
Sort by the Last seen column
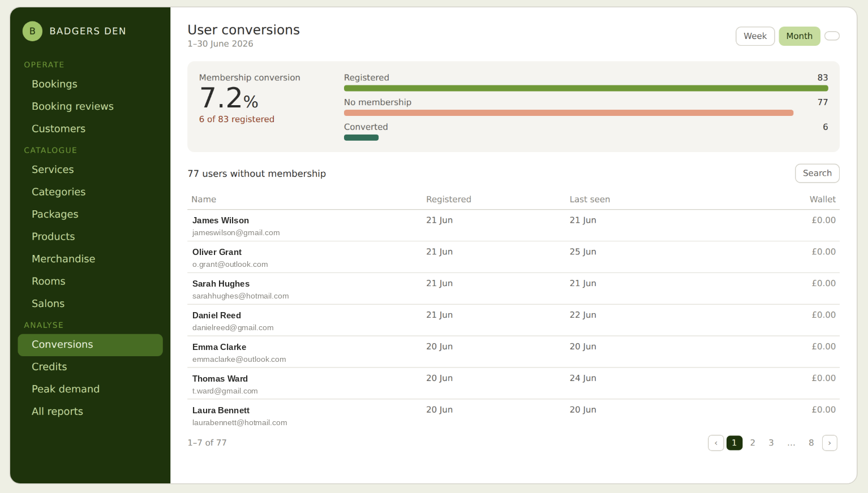coord(590,200)
